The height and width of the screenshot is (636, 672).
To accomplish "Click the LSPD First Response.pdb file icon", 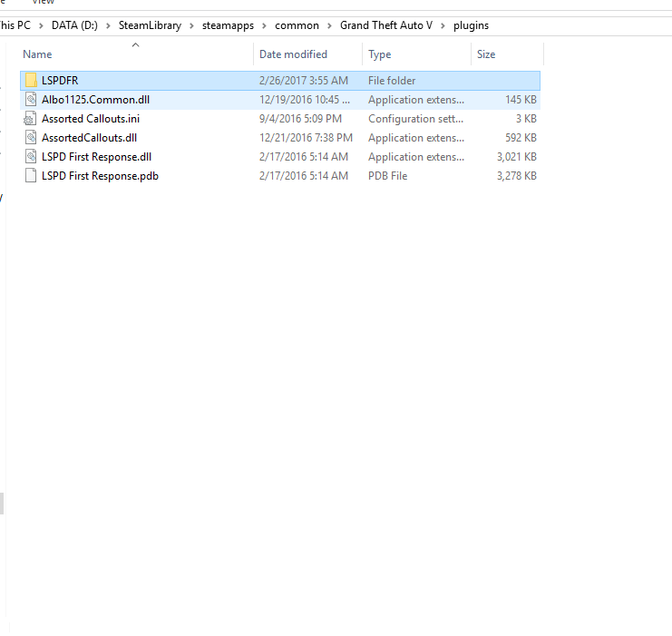I will (31, 176).
